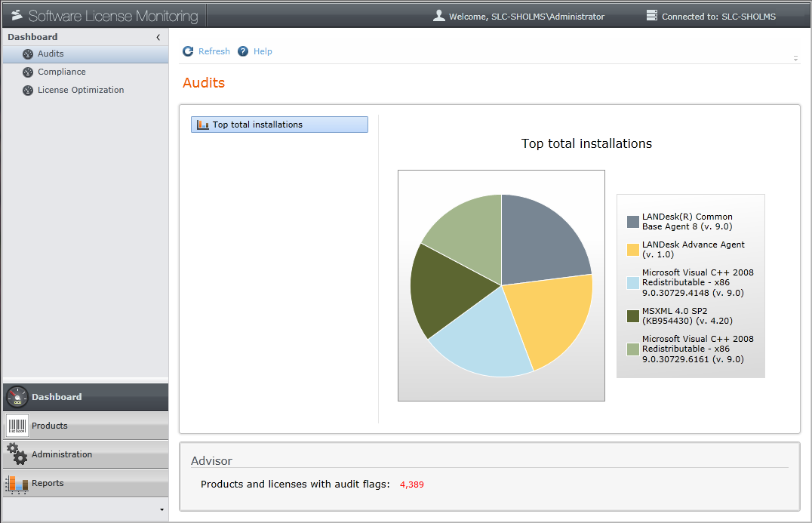Click the Software License Monitoring logo icon

coord(17,14)
